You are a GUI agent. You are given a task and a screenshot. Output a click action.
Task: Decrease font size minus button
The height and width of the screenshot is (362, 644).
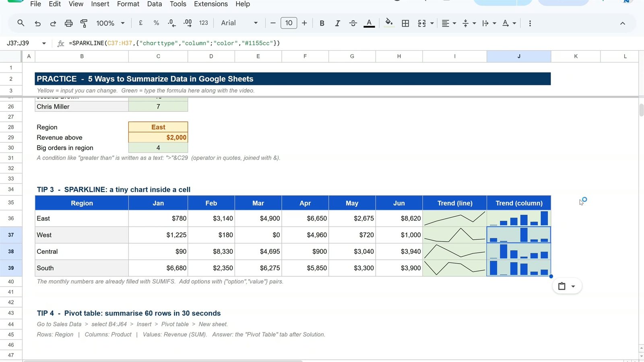pyautogui.click(x=273, y=23)
